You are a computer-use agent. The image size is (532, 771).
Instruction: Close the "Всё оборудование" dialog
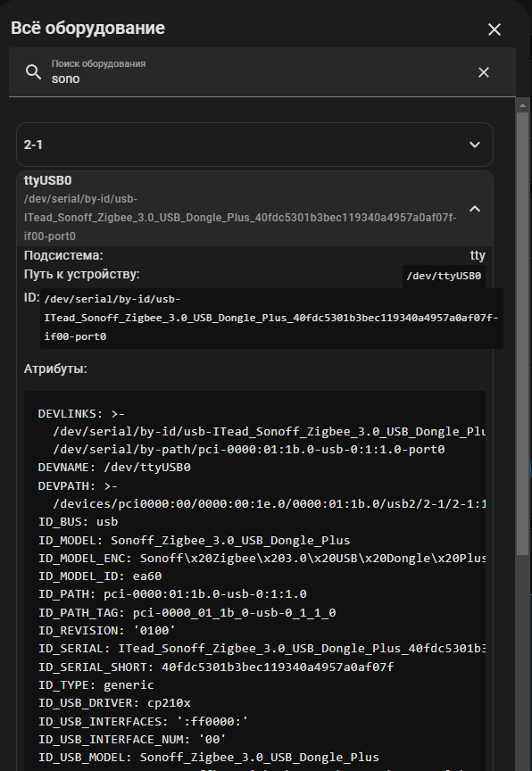pyautogui.click(x=495, y=29)
